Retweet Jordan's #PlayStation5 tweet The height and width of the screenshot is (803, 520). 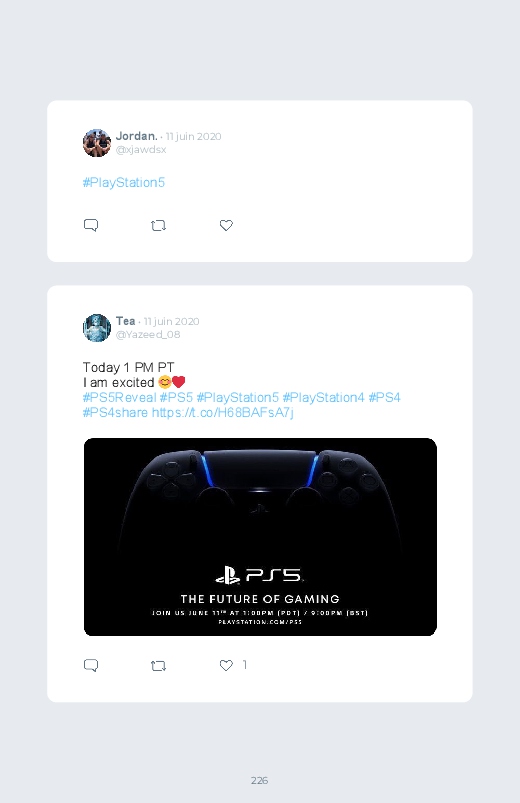158,225
